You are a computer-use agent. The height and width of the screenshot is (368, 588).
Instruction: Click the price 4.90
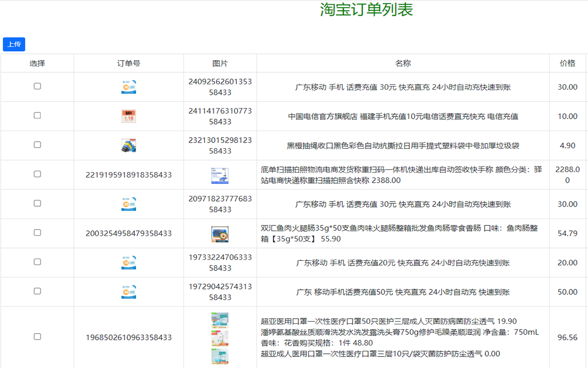(567, 145)
